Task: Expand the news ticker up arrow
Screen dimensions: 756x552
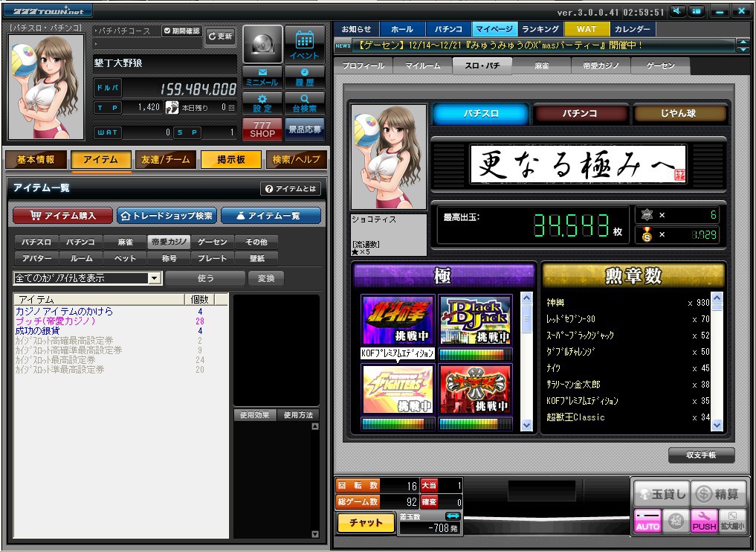Action: 743,42
